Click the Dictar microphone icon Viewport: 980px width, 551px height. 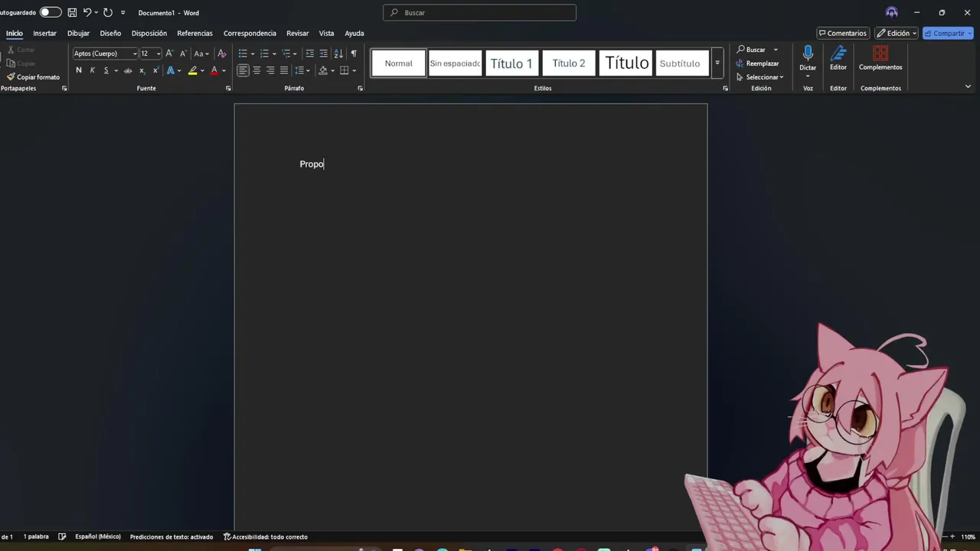pos(808,54)
